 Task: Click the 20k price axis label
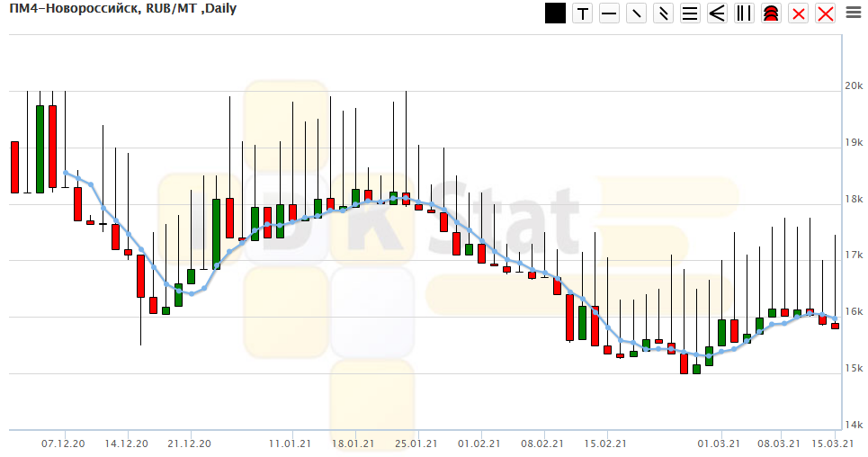853,86
